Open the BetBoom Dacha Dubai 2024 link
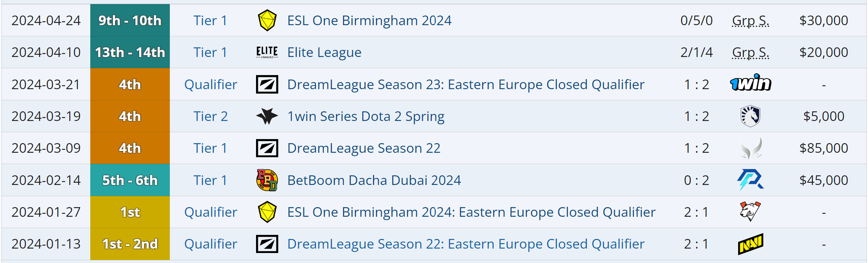The height and width of the screenshot is (263, 868). coord(374,180)
